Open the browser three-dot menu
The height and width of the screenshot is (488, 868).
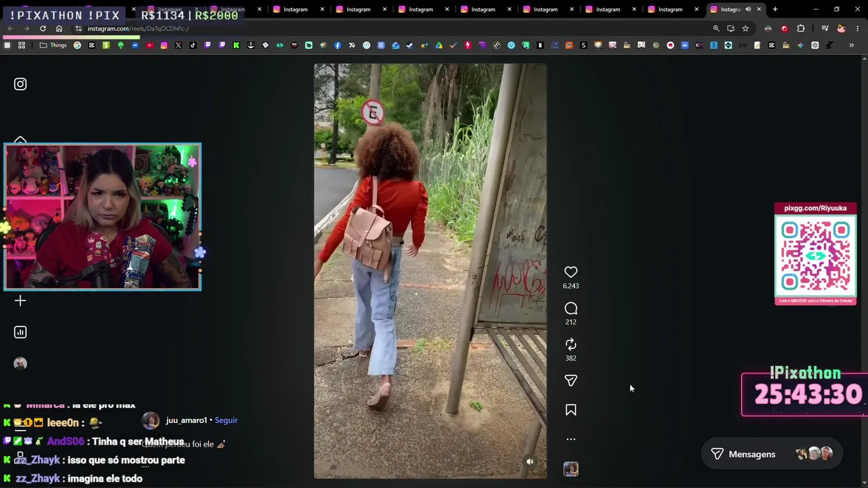858,28
